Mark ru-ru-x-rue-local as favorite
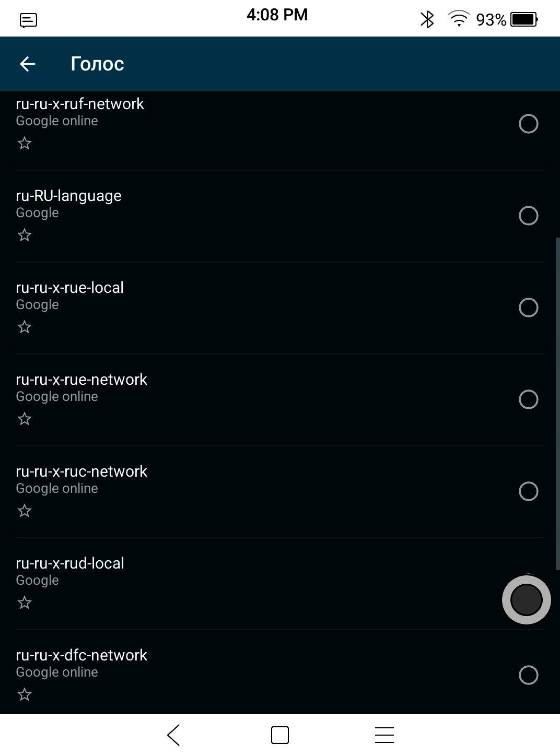560x756 pixels. (x=25, y=327)
